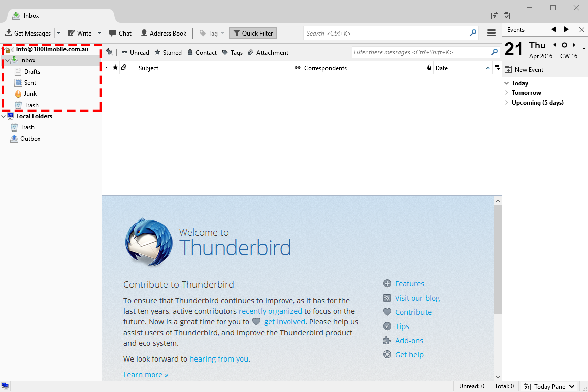Image resolution: width=588 pixels, height=392 pixels.
Task: Filter messages by Tags
Action: 233,52
